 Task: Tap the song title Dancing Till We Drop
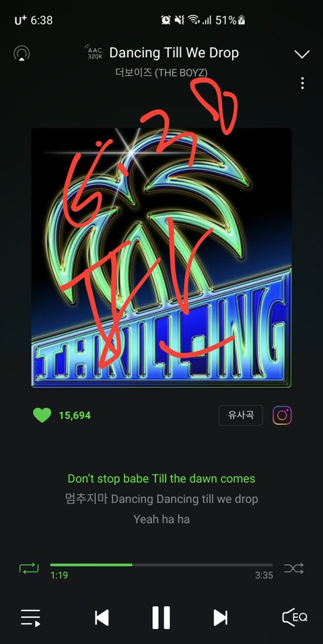(x=174, y=52)
